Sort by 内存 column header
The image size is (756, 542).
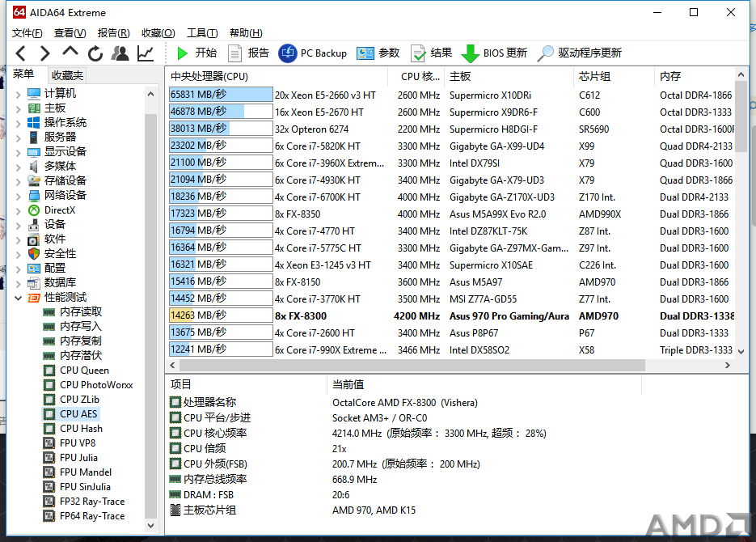[x=695, y=76]
